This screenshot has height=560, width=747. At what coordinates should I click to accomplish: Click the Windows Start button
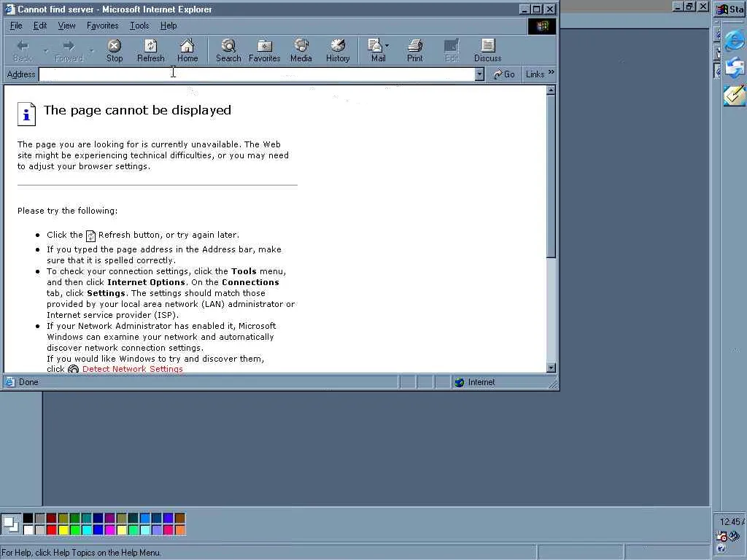pyautogui.click(x=730, y=9)
